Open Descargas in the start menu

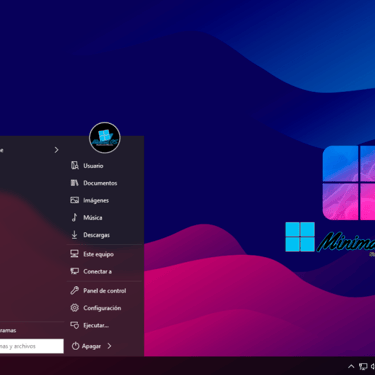96,235
